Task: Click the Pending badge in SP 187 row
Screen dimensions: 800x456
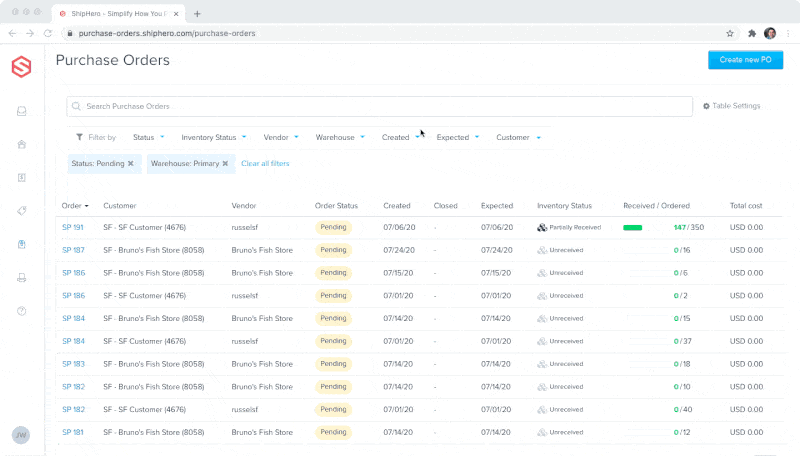Action: pos(333,250)
